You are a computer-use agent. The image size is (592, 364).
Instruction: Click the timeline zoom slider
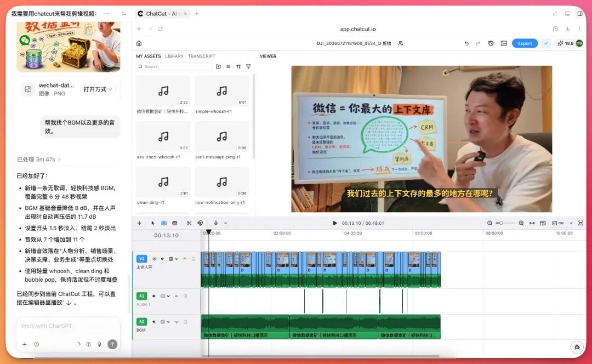505,223
